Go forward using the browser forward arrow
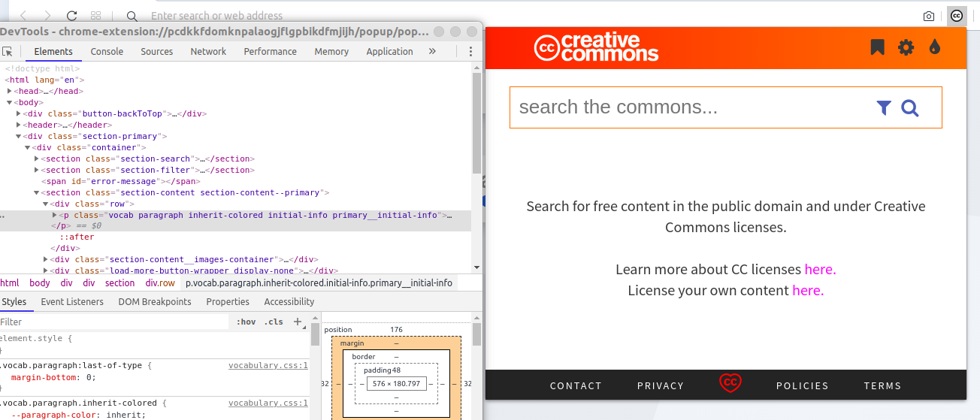The width and height of the screenshot is (980, 420). (x=47, y=15)
